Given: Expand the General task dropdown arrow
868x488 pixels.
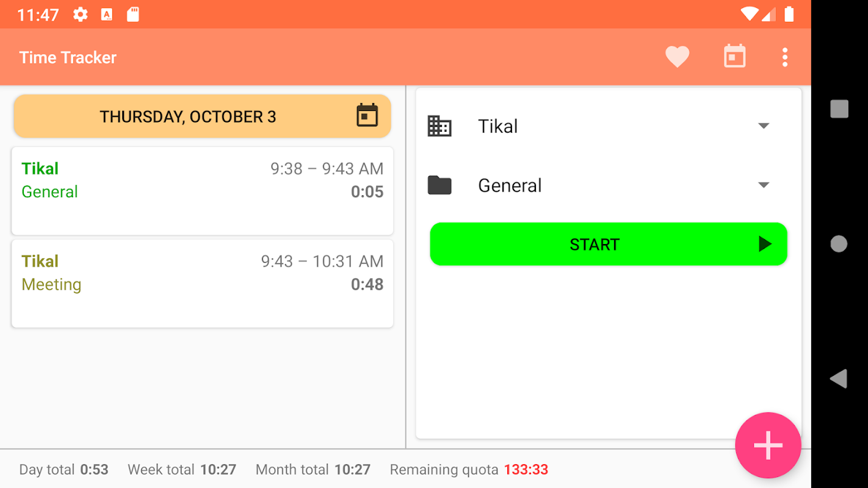Looking at the screenshot, I should point(764,185).
